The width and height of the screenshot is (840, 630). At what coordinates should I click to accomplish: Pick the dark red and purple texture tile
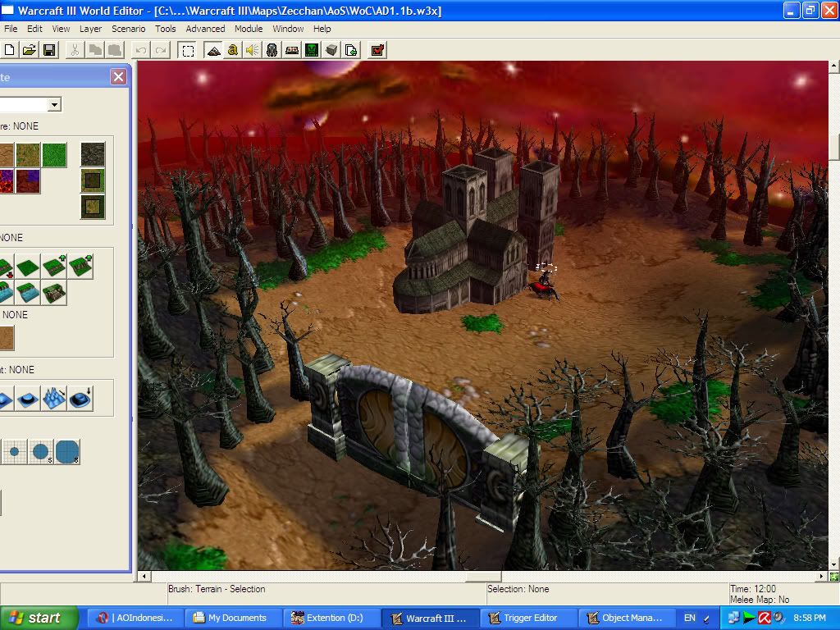pyautogui.click(x=28, y=181)
